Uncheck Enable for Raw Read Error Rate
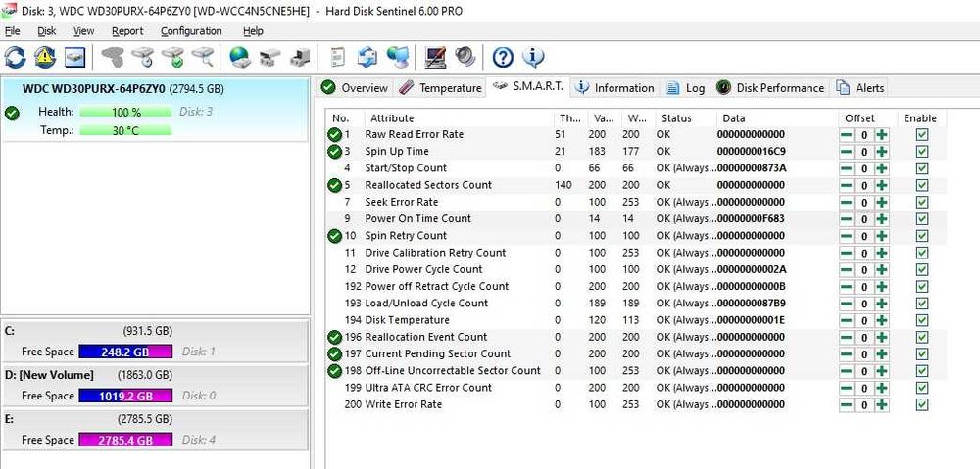Viewport: 980px width, 469px height. point(922,135)
